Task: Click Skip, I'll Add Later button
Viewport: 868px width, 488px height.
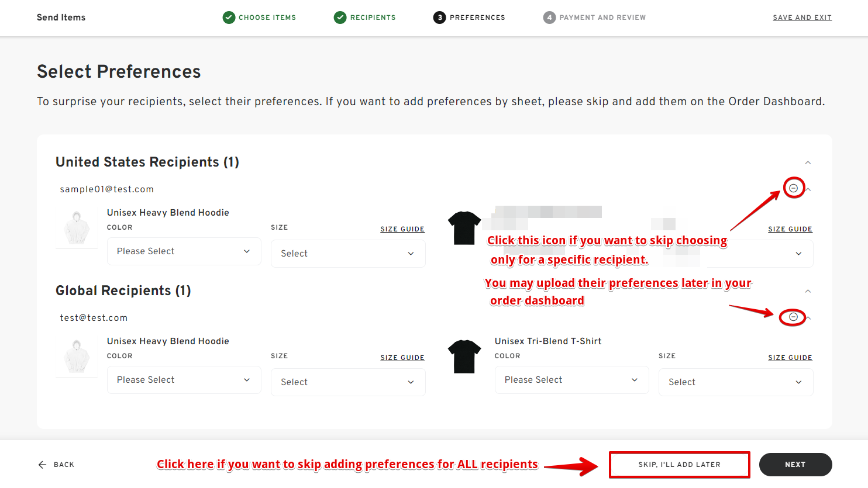Action: coord(679,465)
